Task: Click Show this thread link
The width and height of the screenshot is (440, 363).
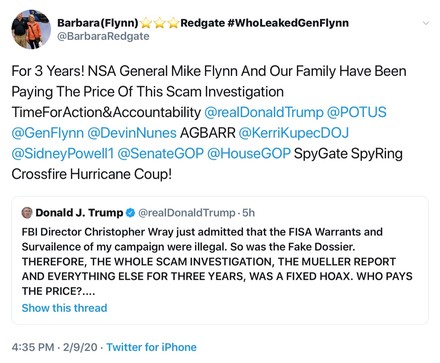Action: point(64,308)
